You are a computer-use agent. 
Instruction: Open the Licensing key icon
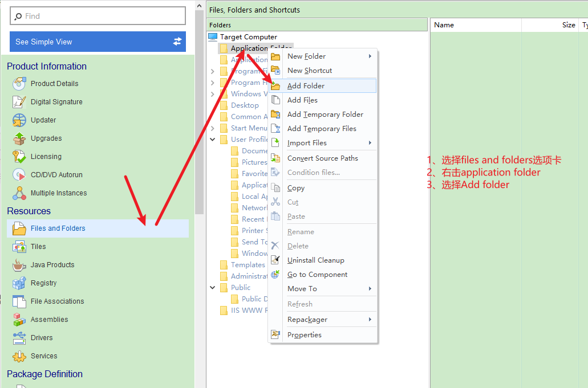pyautogui.click(x=19, y=157)
